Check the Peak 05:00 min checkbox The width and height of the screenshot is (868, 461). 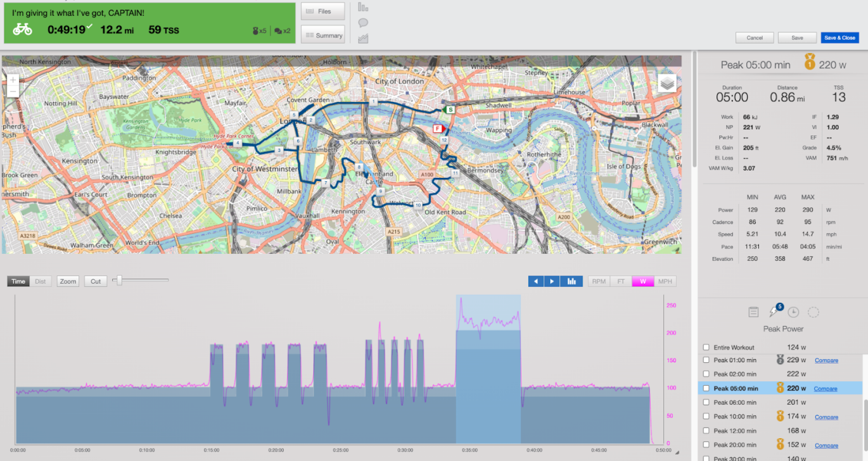707,388
